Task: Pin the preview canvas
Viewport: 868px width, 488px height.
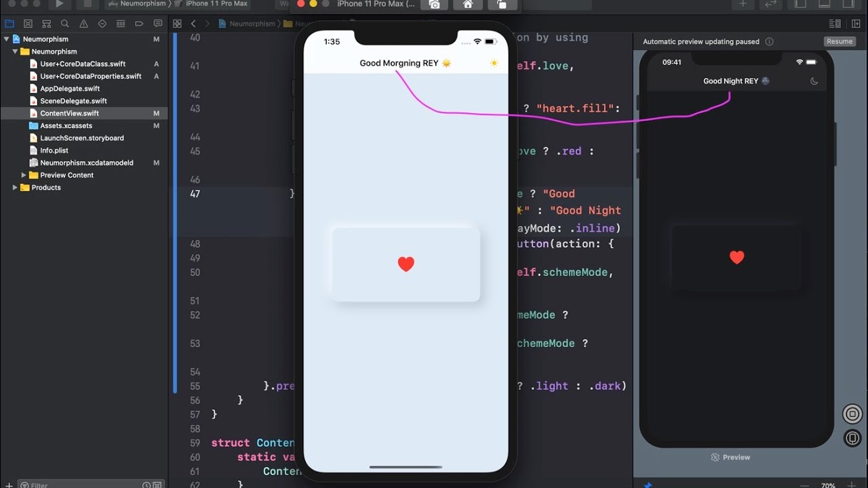Action: click(x=648, y=485)
